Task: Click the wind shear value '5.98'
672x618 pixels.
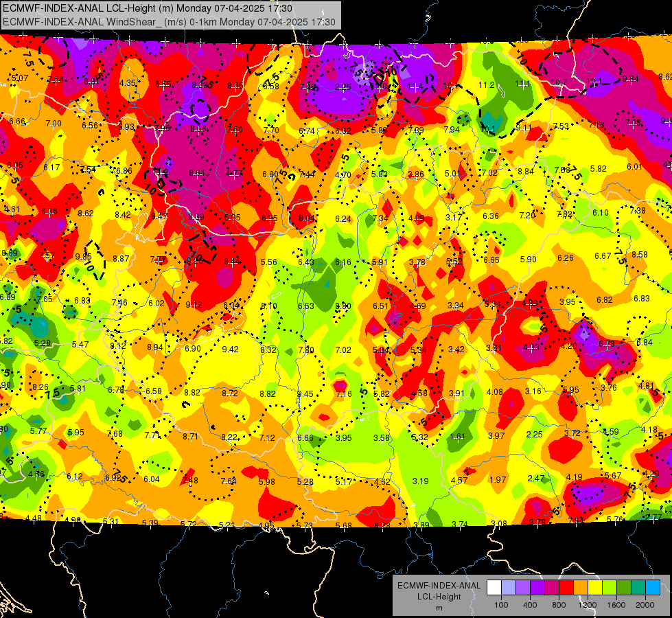Action: click(266, 481)
